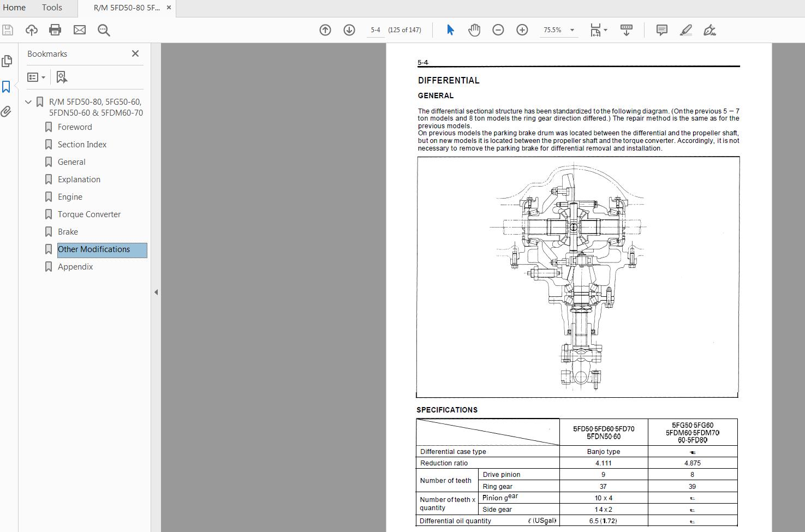
Task: Click the Bookmarks panel title
Action: [x=47, y=54]
